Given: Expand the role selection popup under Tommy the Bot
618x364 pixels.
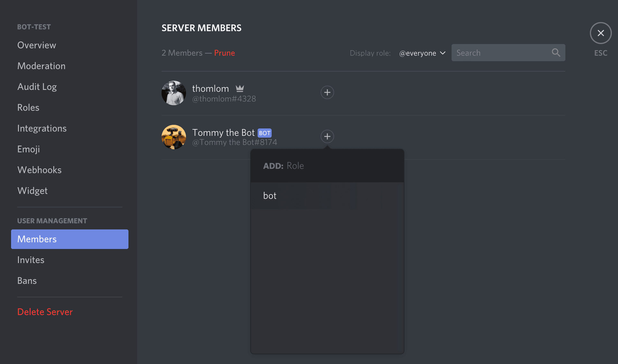Looking at the screenshot, I should point(327,136).
